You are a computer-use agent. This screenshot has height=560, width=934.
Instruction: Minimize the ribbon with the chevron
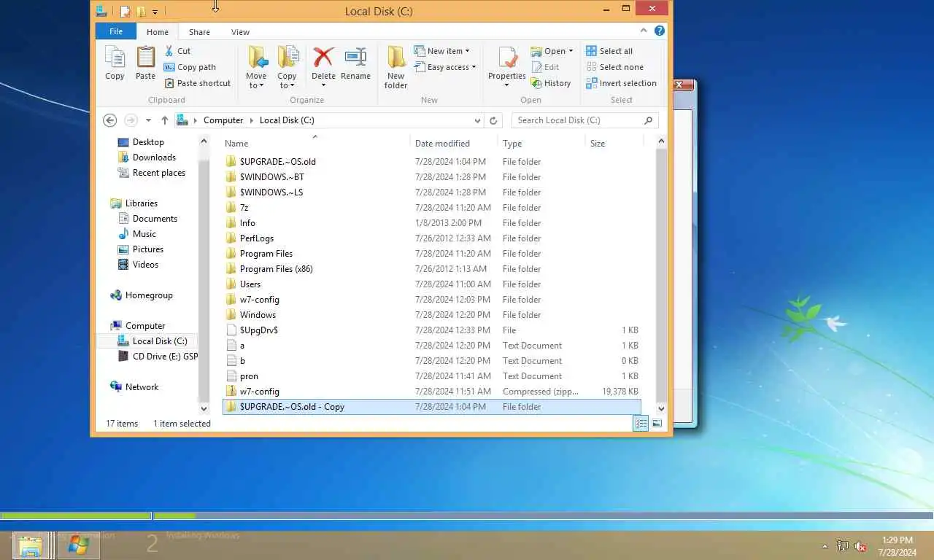click(644, 31)
